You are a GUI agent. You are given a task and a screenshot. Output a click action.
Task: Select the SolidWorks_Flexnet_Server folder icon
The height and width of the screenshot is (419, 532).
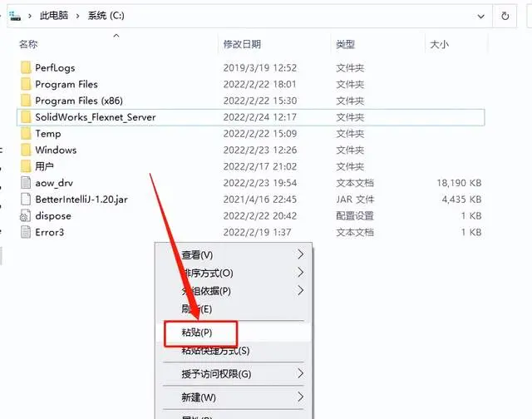click(26, 117)
